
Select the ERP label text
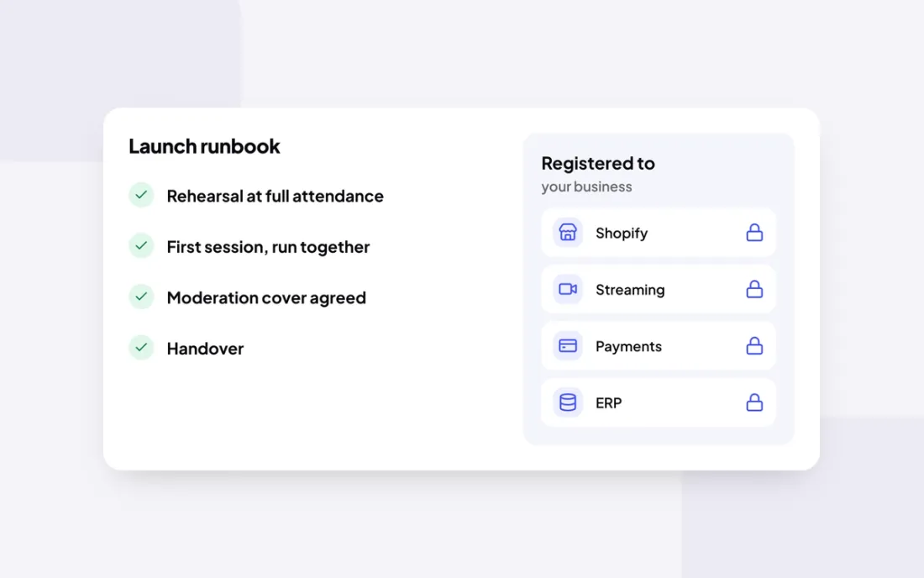coord(608,403)
